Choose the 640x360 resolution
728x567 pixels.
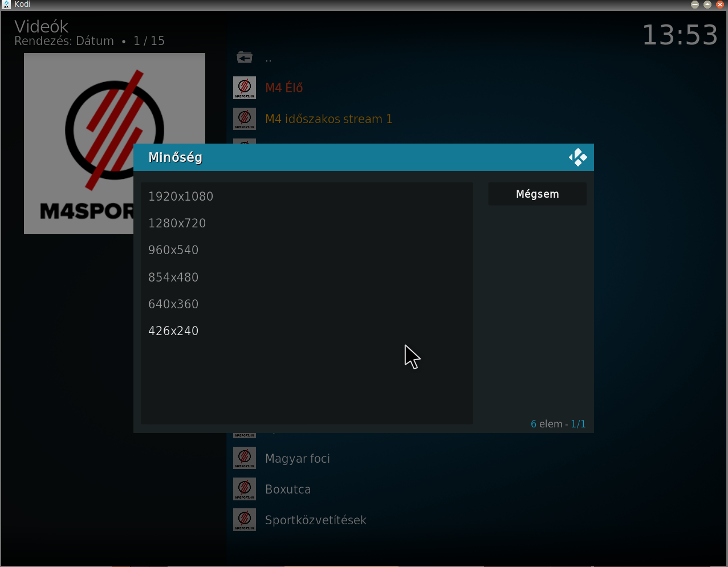click(307, 304)
